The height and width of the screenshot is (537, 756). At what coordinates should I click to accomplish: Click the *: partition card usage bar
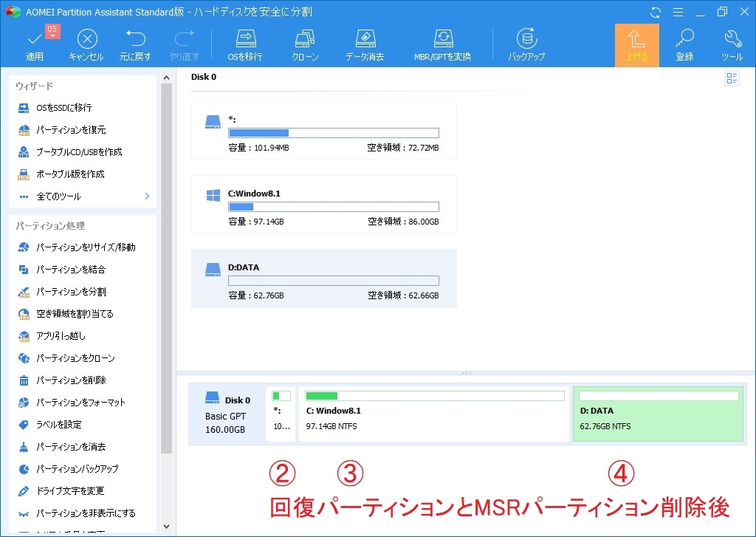(334, 133)
